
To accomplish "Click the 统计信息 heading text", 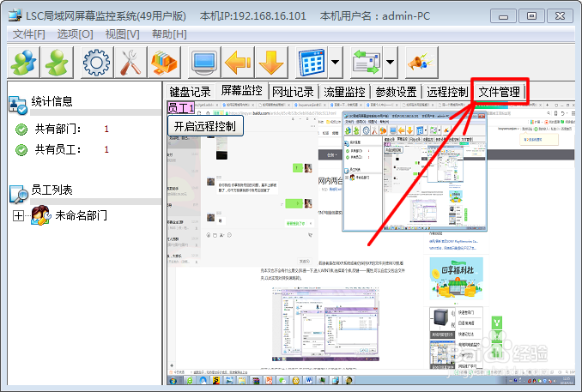I will click(52, 101).
